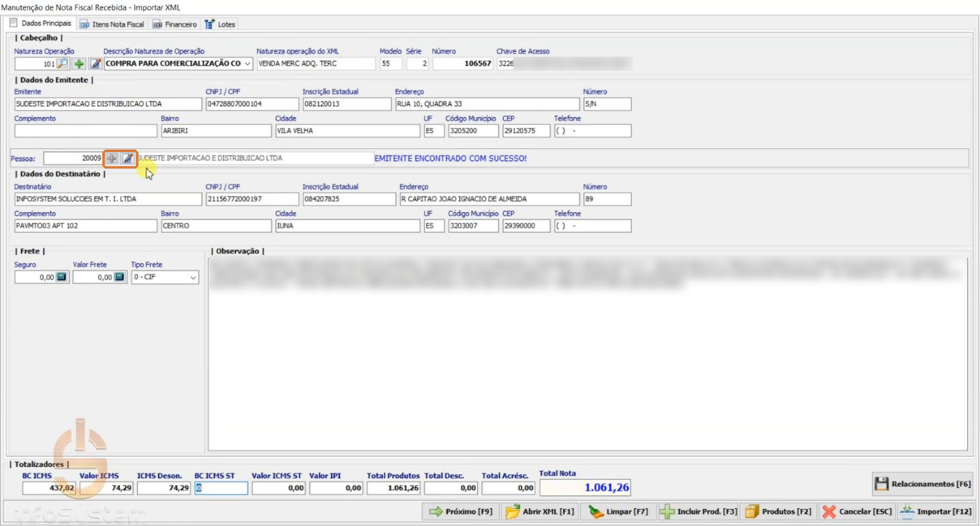Click Relacionamentos [F6] floppy disk button

[x=922, y=484]
